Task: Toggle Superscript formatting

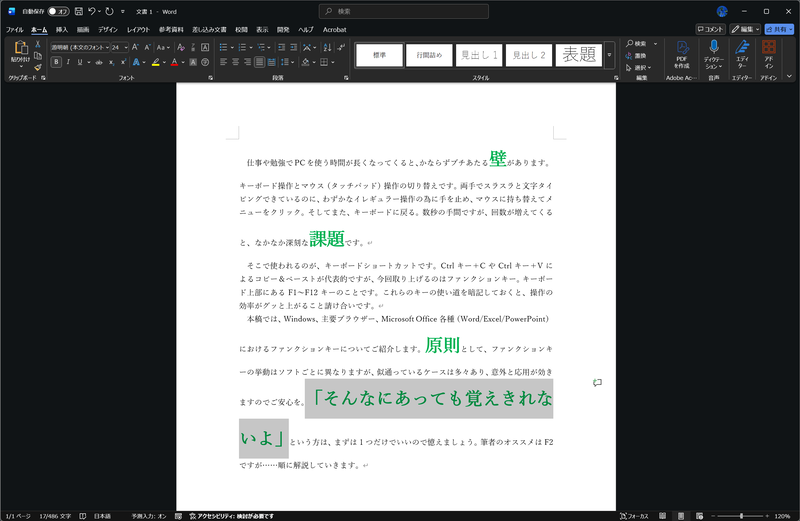Action: pyautogui.click(x=123, y=62)
